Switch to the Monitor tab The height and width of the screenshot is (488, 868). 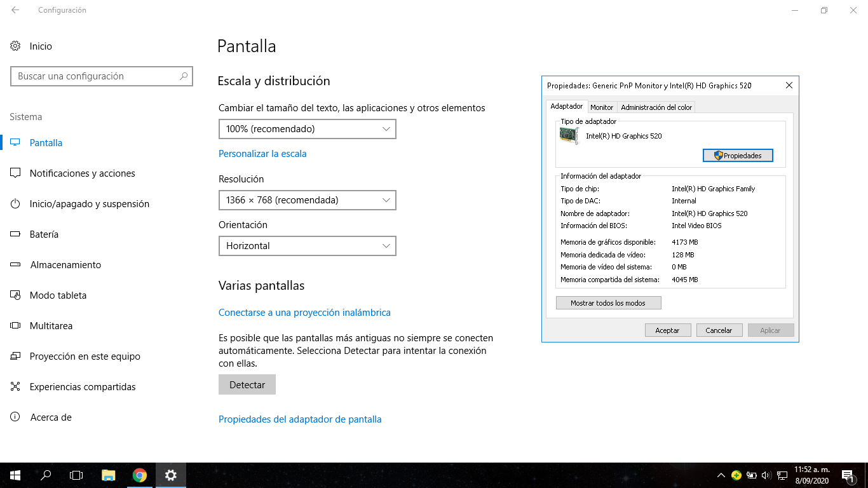602,107
